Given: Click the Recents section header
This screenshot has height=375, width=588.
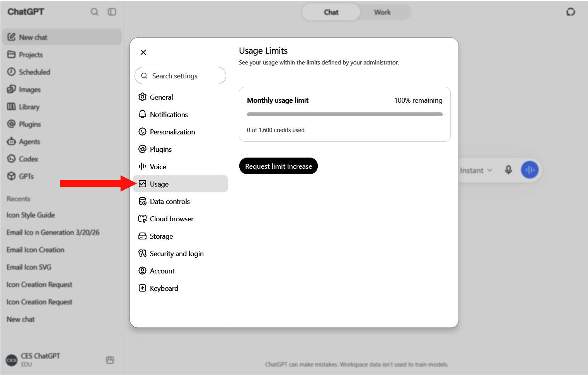Looking at the screenshot, I should click(18, 199).
